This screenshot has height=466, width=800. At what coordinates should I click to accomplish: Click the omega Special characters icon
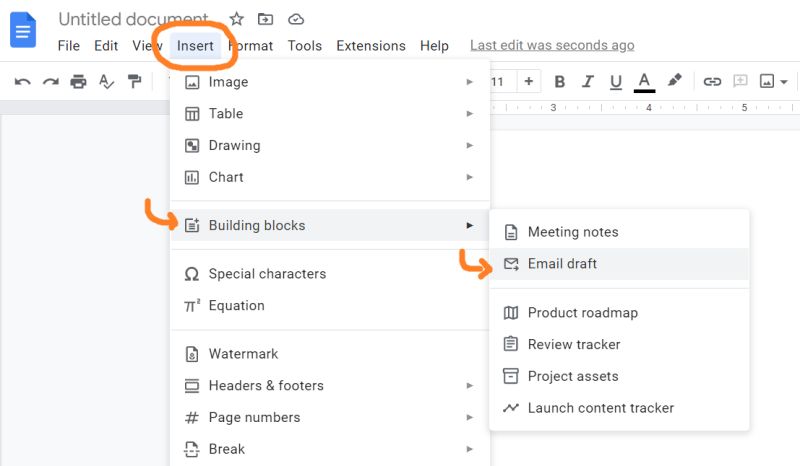tap(191, 275)
